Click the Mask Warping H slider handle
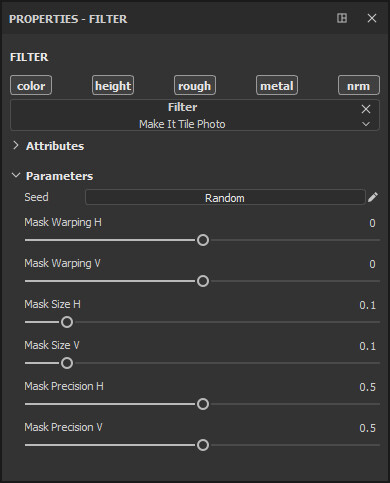The image size is (390, 483). (203, 240)
